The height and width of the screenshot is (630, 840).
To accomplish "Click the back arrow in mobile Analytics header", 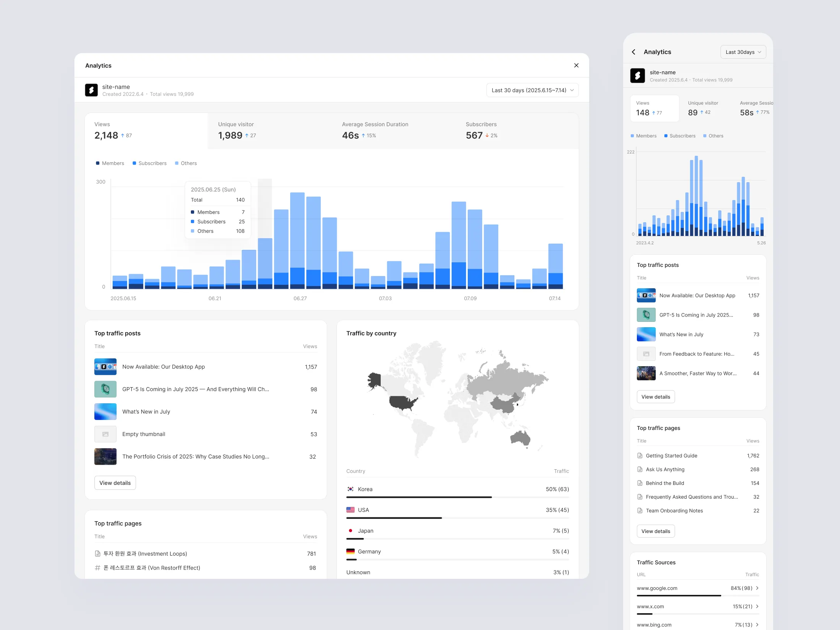I will (x=633, y=52).
